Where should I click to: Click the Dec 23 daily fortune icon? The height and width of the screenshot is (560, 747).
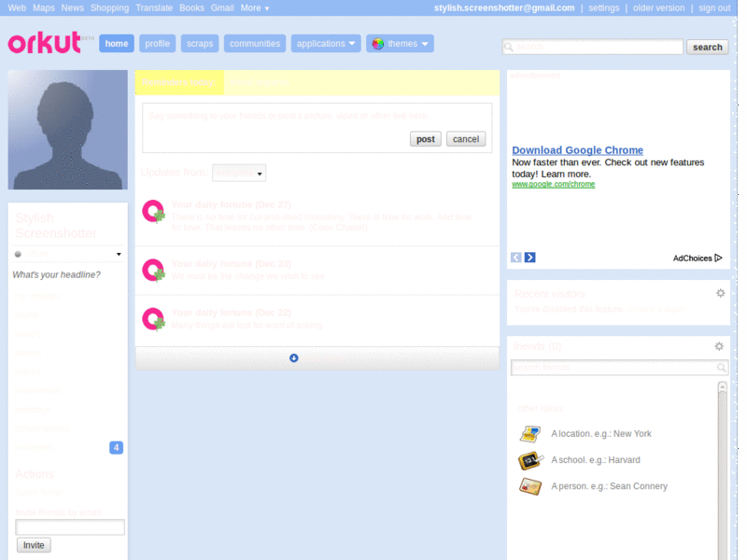click(x=153, y=271)
